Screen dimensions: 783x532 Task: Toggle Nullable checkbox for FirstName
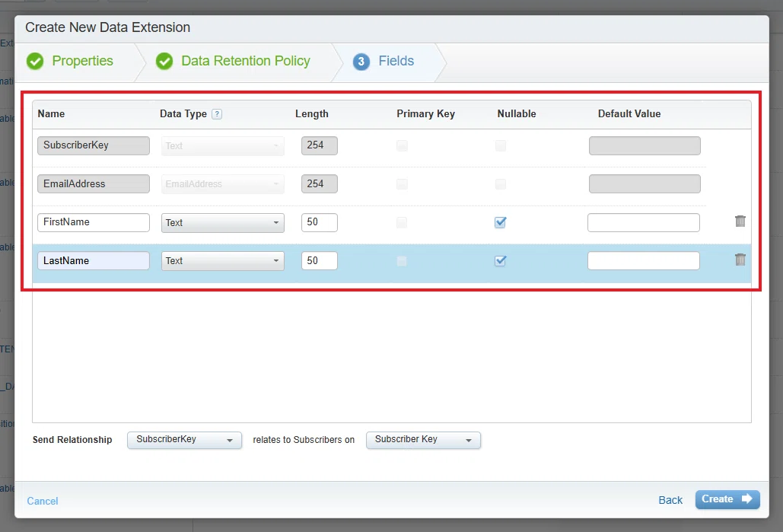point(501,222)
